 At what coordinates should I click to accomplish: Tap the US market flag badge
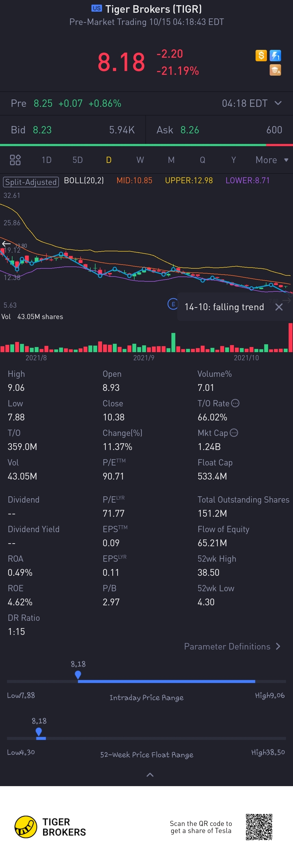click(x=96, y=8)
